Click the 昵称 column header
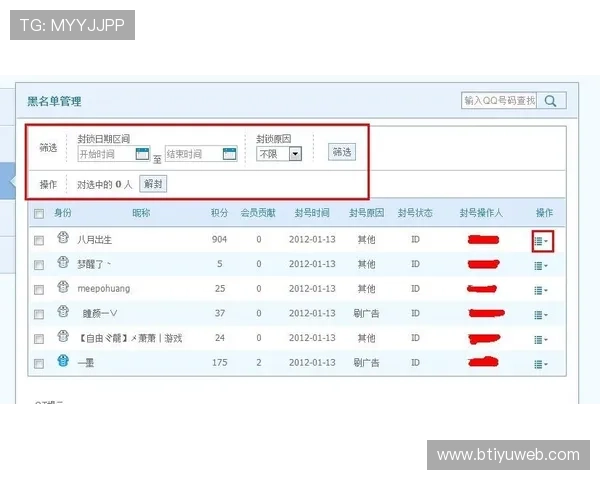 point(141,213)
